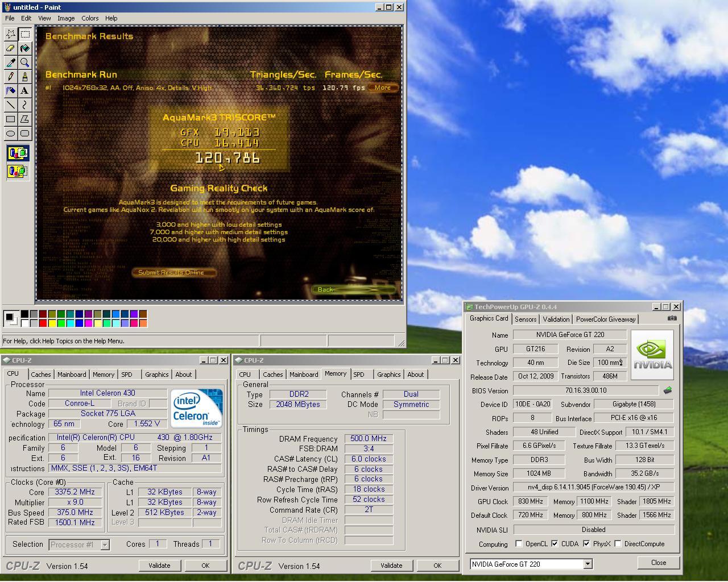The width and height of the screenshot is (728, 582).
Task: Toggle the CUDA checkbox in GPU-Z
Action: (x=555, y=544)
